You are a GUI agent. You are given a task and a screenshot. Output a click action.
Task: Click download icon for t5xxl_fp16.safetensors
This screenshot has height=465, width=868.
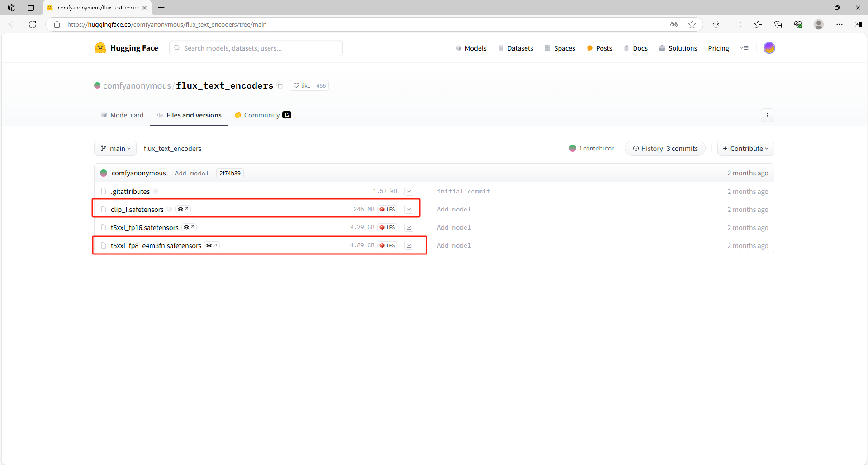[409, 227]
